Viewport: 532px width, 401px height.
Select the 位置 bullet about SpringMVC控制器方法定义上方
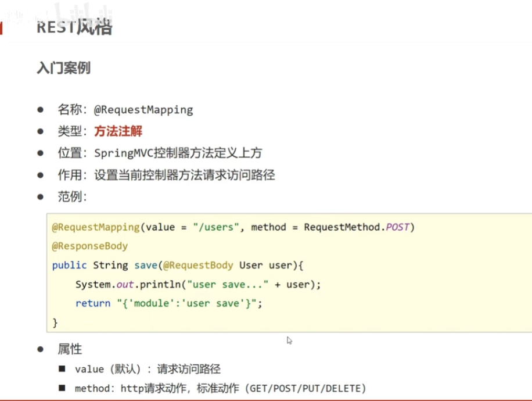click(160, 153)
